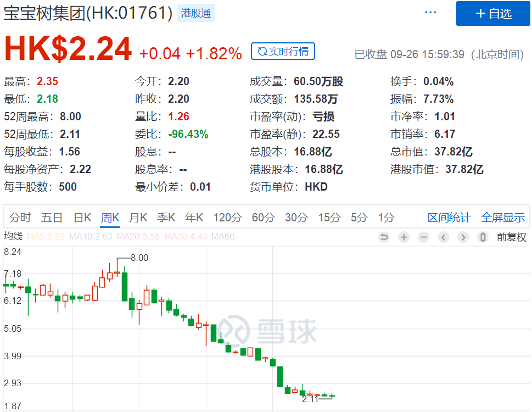The image size is (532, 412).
Task: Click the 每股净资产 value 2.22
Action: (80, 169)
